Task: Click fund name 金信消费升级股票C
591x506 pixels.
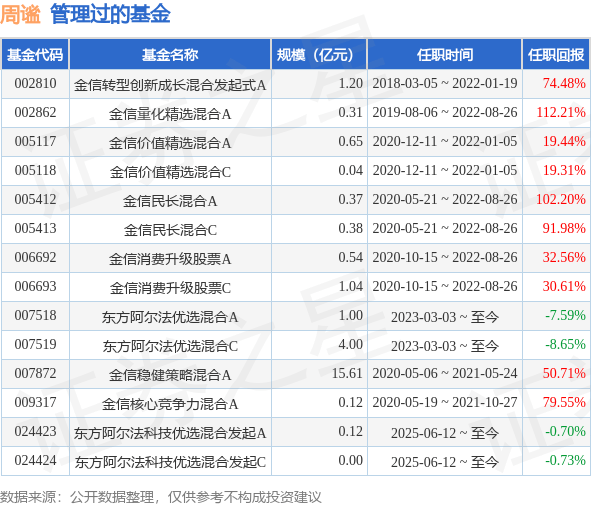Action: pos(170,288)
